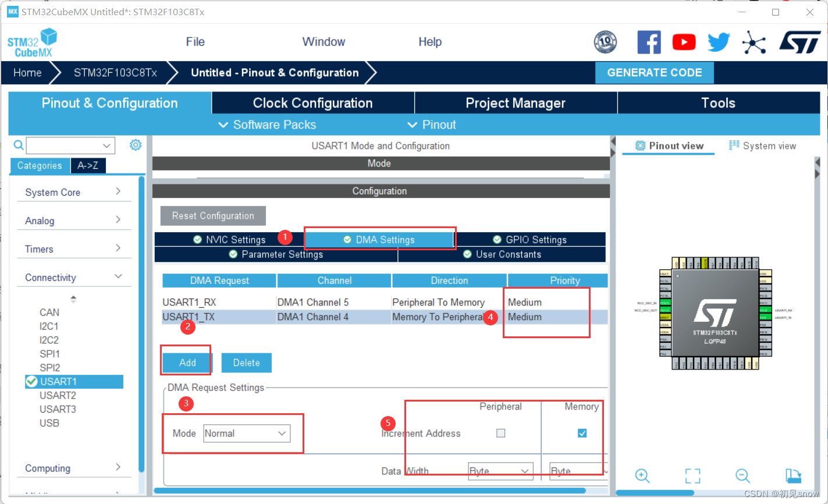The width and height of the screenshot is (828, 504).
Task: Expand the Pinout dropdown menu
Action: coord(431,125)
